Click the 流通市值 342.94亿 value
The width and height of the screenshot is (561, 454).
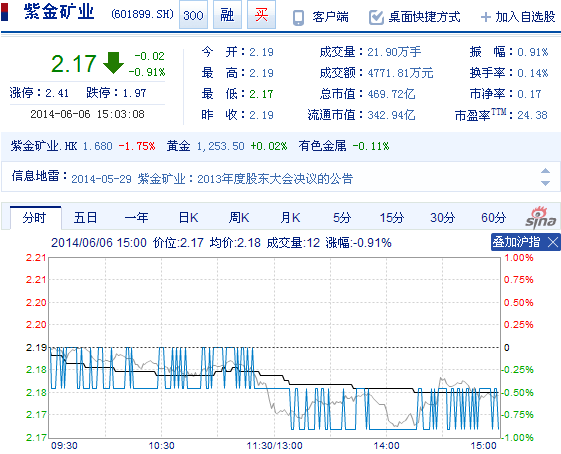391,115
